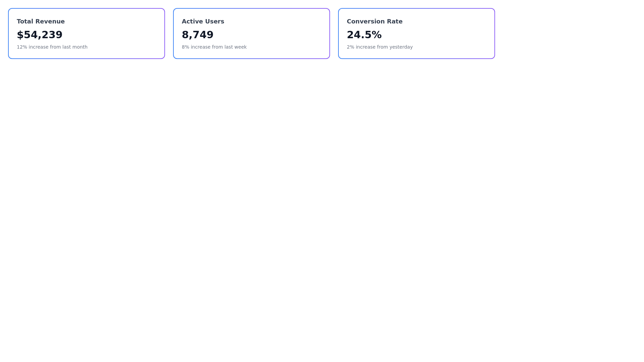Click between Total Revenue and Active Users cards
Screen dimensions: 644x362
pyautogui.click(x=169, y=33)
